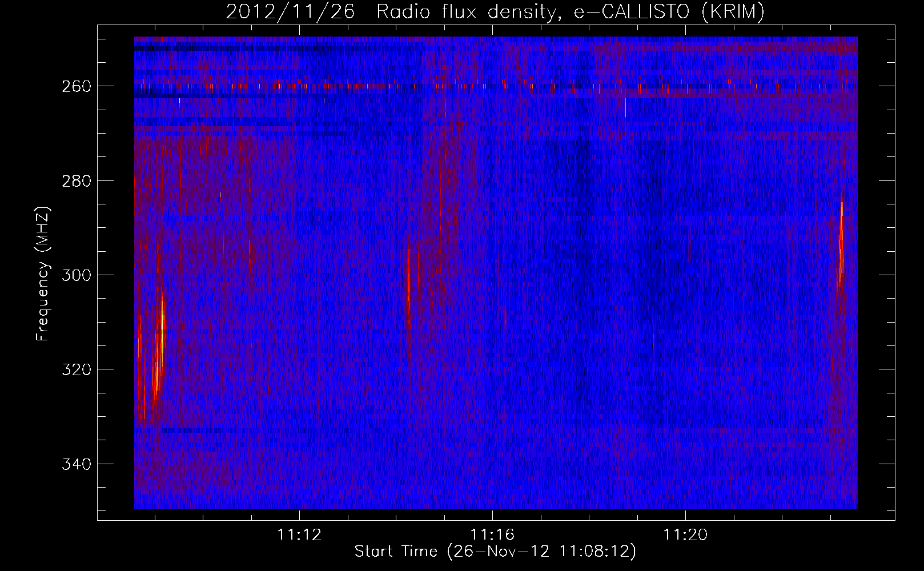Click the 340 frequency tick label
The height and width of the screenshot is (571, 924).
coord(77,464)
